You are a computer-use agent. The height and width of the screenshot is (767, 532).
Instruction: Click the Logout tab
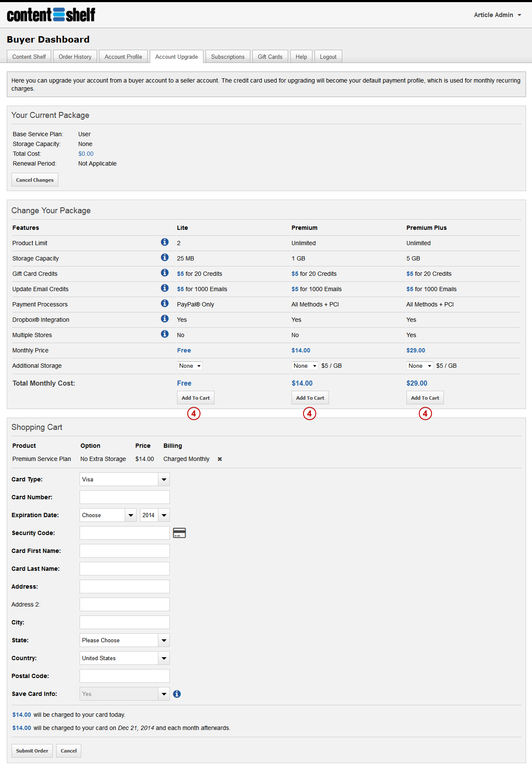coord(328,57)
